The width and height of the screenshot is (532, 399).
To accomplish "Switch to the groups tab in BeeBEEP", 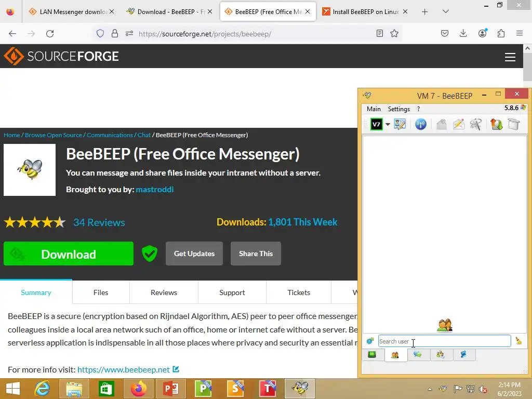I will pyautogui.click(x=441, y=355).
